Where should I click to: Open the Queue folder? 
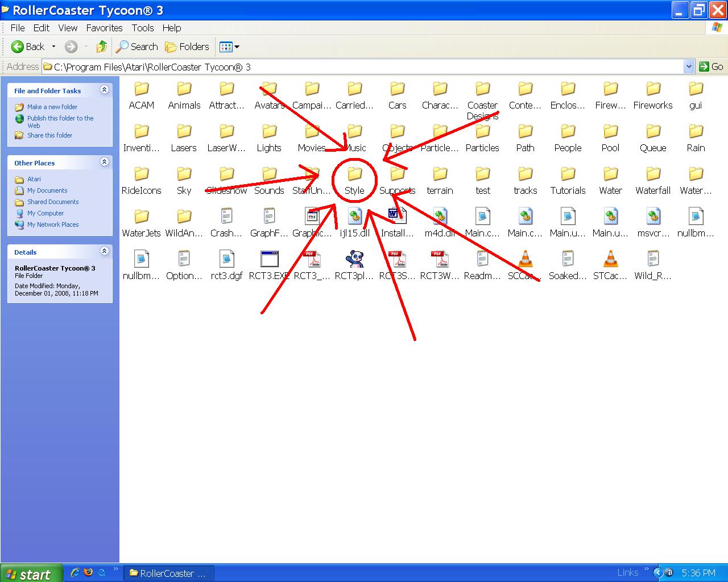coord(653,138)
